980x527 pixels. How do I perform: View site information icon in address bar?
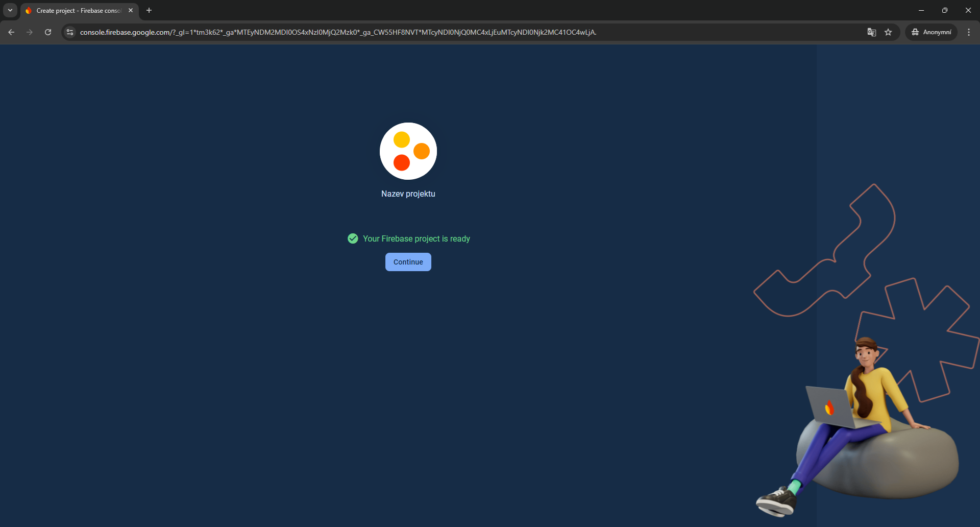[x=70, y=32]
